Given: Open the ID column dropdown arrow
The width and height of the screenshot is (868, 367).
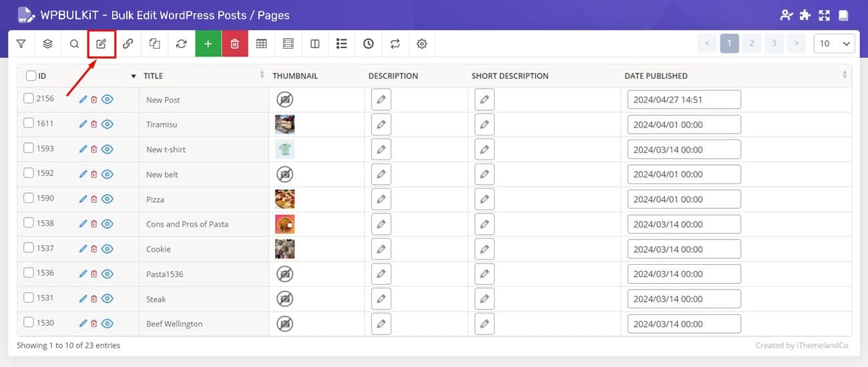Looking at the screenshot, I should pyautogui.click(x=134, y=76).
